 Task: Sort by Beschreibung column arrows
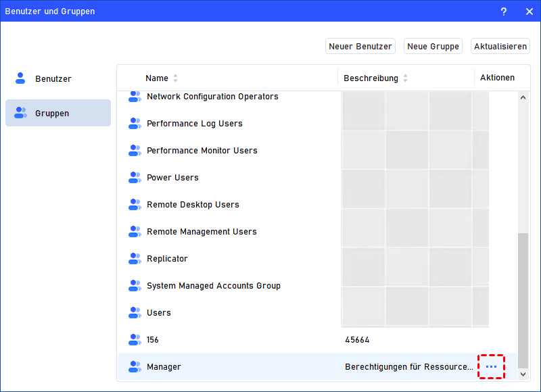click(x=405, y=78)
